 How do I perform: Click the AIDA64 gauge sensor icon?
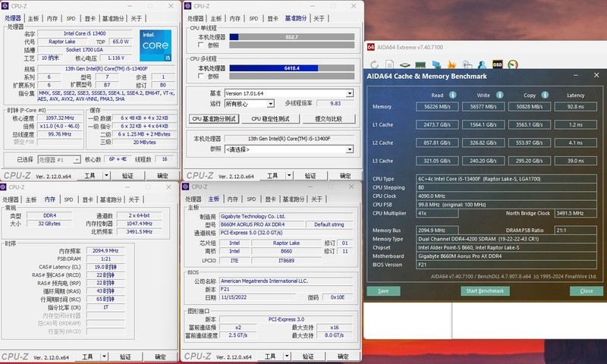tap(513, 64)
